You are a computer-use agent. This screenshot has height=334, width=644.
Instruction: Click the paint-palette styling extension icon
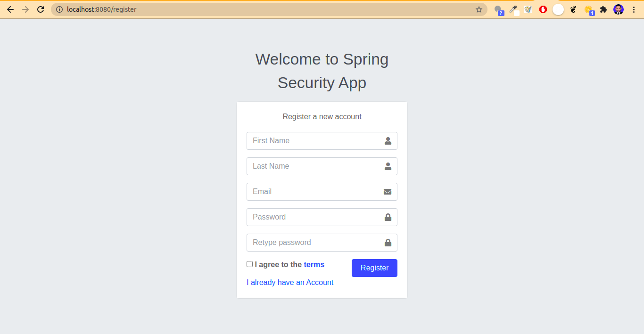(x=528, y=9)
